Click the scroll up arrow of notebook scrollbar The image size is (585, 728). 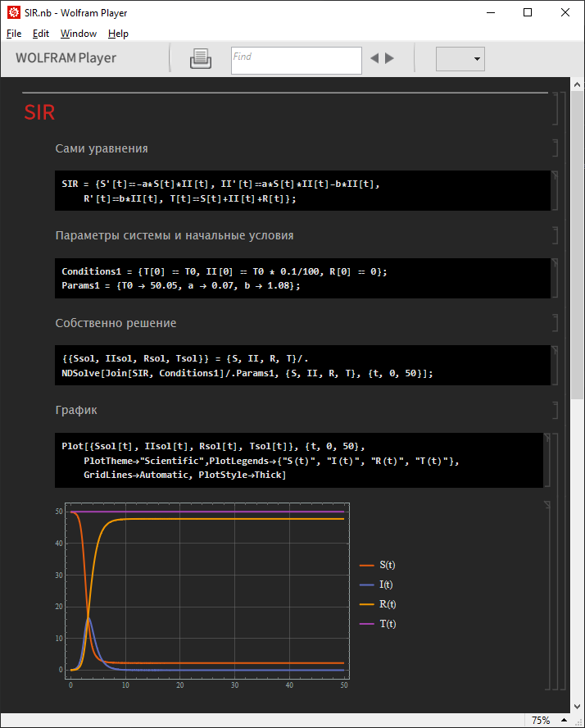577,84
